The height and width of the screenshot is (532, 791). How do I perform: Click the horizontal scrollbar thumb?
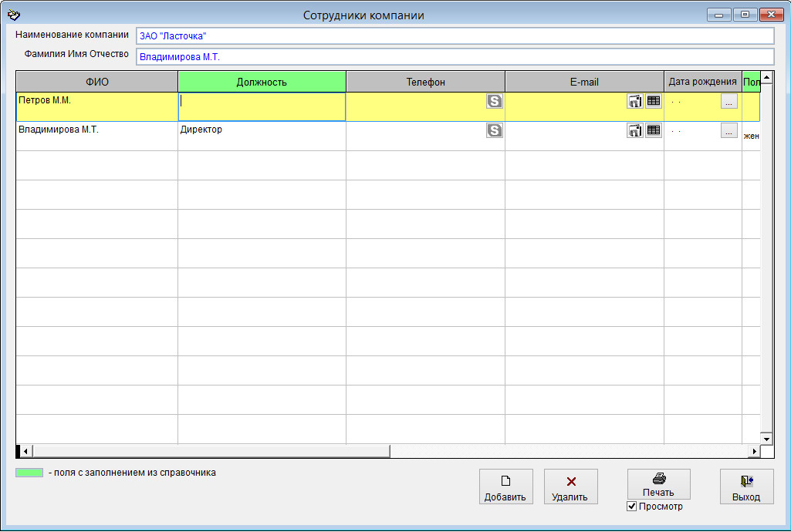(211, 451)
